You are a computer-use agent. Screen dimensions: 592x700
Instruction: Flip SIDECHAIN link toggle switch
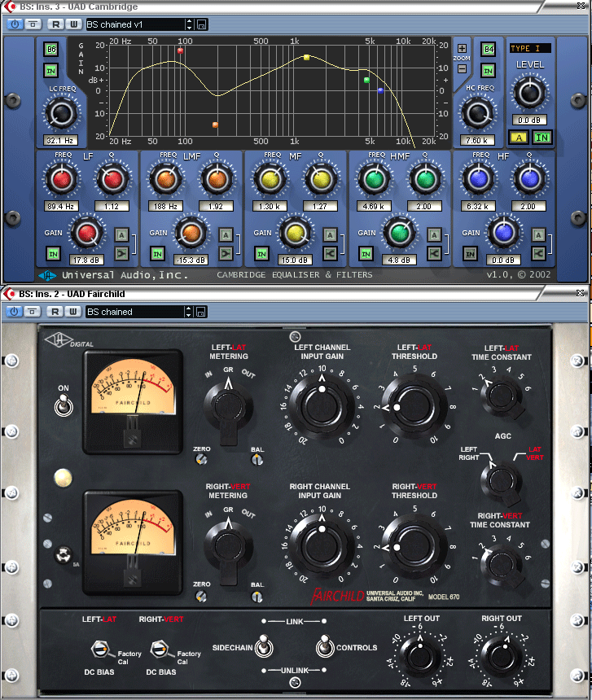(264, 646)
